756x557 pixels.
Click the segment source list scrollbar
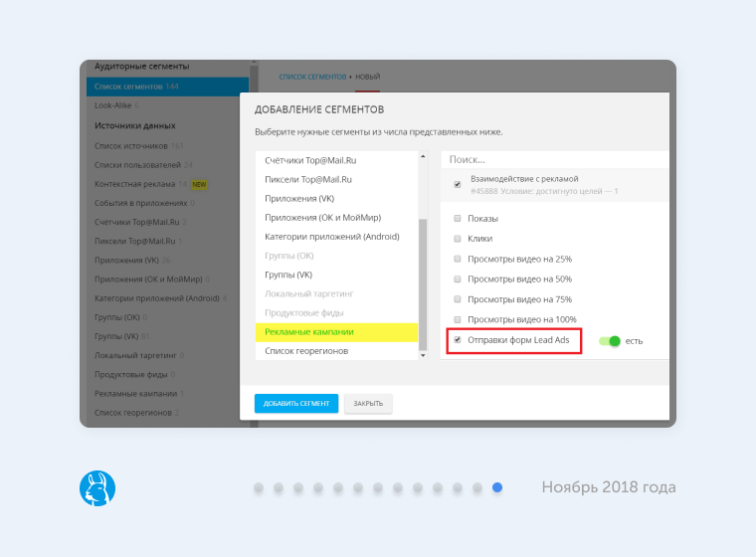pos(423,288)
